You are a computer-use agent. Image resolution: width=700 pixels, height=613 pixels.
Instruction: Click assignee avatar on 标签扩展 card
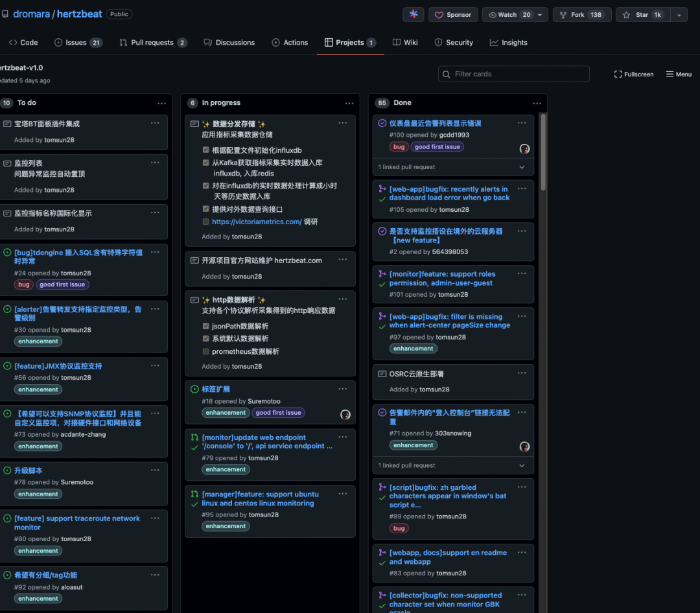click(345, 415)
